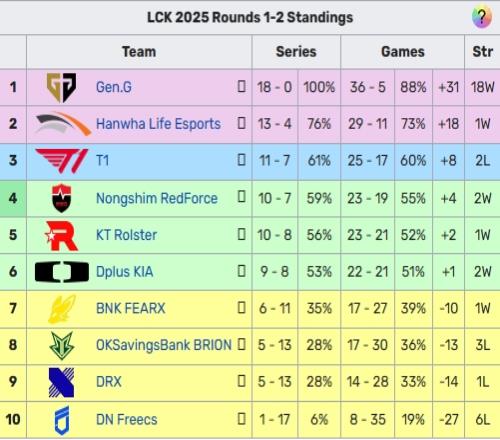
Task: Open the Hanwha Life Esports team link
Action: (x=158, y=124)
